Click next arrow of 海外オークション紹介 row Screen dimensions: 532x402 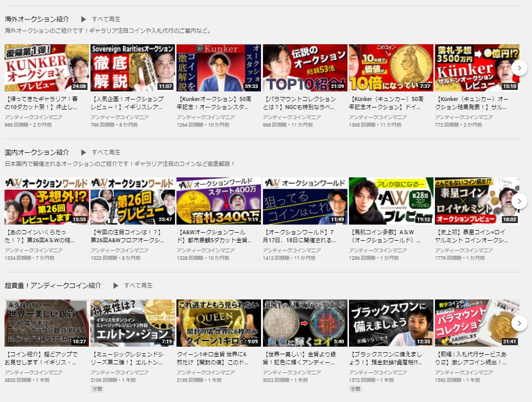(519, 68)
